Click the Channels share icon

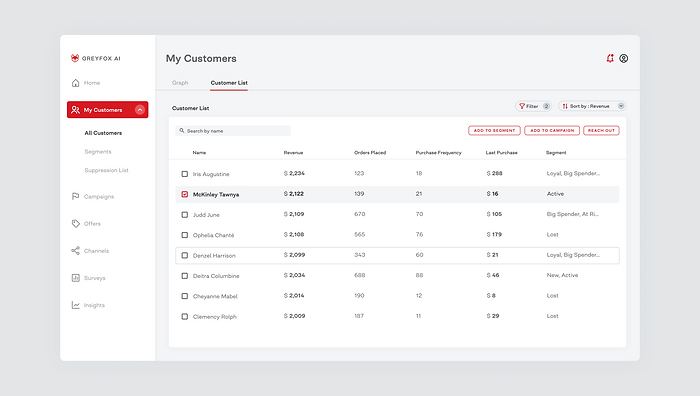pos(75,251)
